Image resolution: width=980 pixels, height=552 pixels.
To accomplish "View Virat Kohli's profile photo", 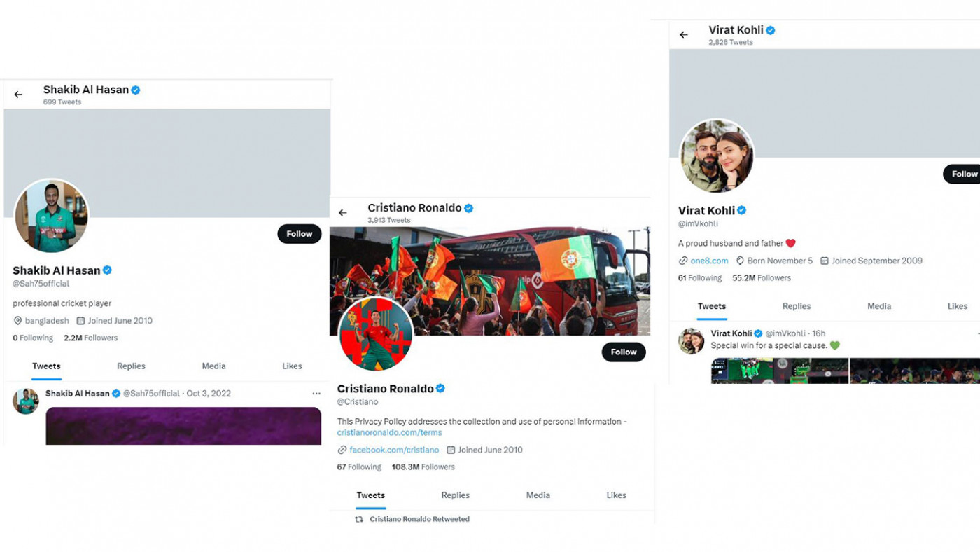I will [717, 156].
